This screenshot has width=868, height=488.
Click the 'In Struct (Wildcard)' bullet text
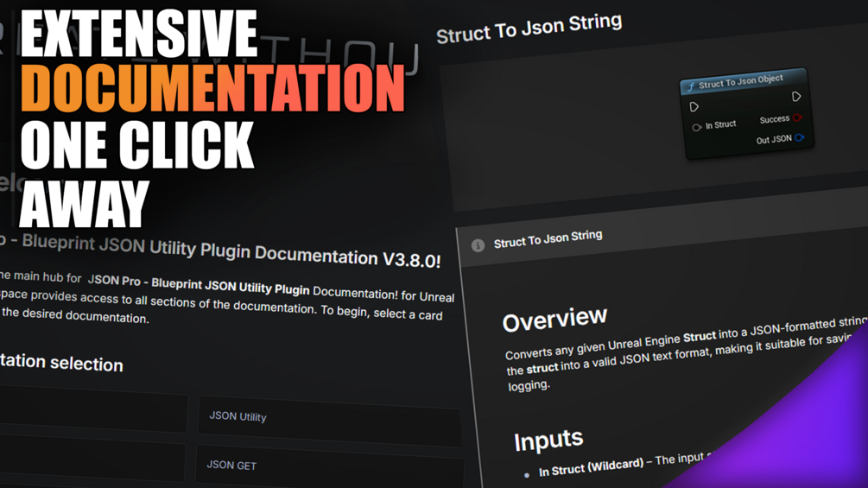[592, 467]
